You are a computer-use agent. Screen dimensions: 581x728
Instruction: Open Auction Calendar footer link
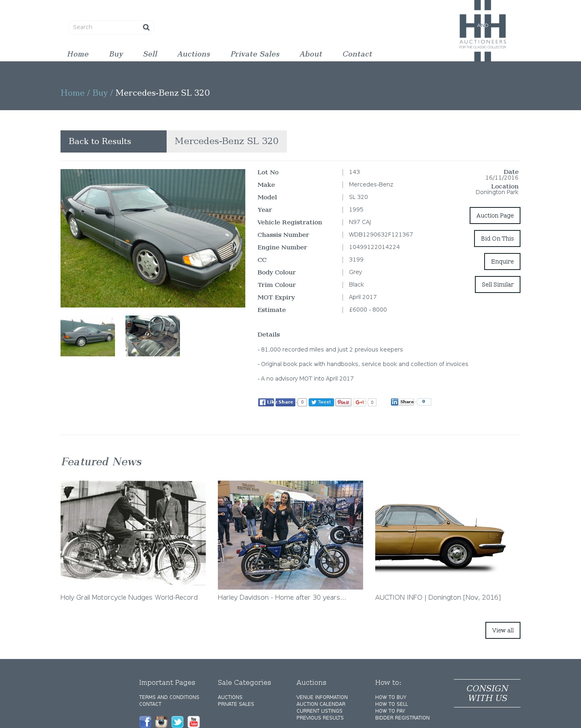point(321,704)
